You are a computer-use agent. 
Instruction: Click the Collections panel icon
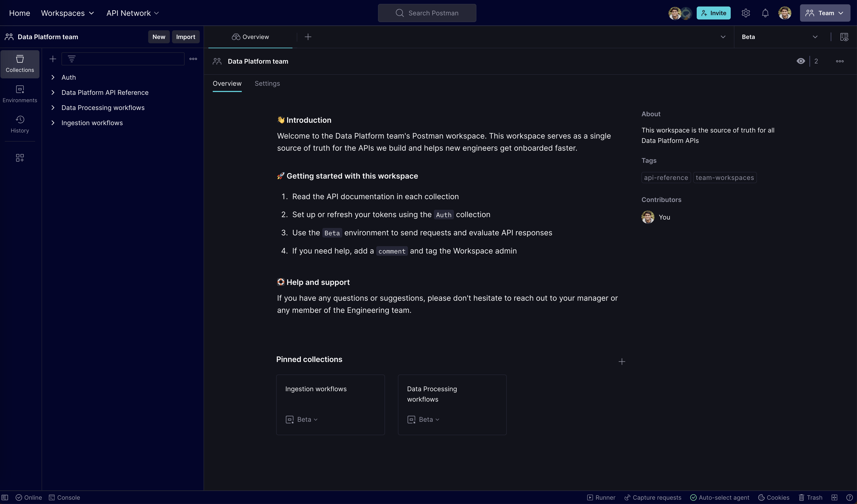(19, 63)
